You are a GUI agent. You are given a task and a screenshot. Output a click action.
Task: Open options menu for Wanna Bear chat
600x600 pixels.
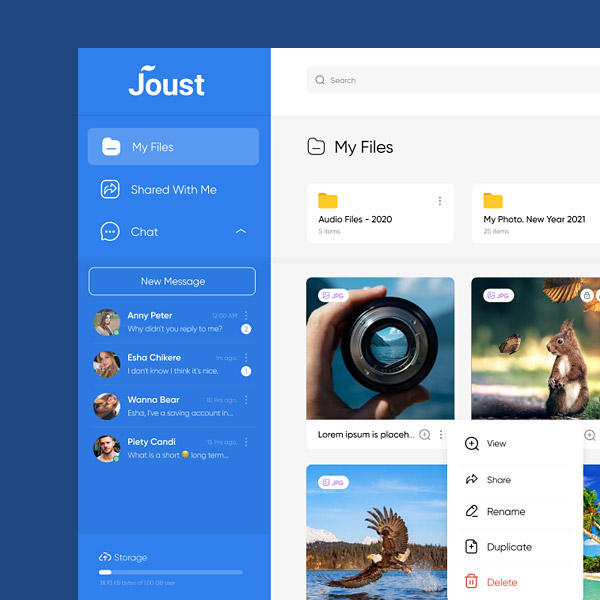(x=246, y=400)
